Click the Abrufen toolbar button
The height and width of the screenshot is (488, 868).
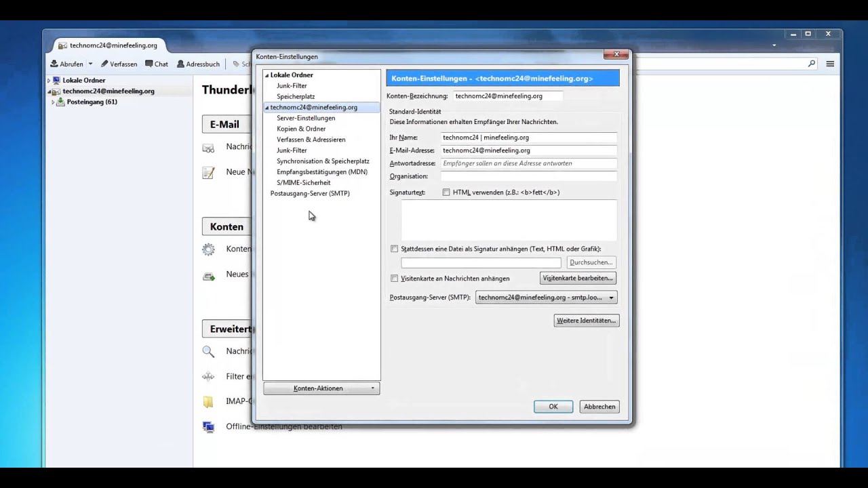point(66,64)
